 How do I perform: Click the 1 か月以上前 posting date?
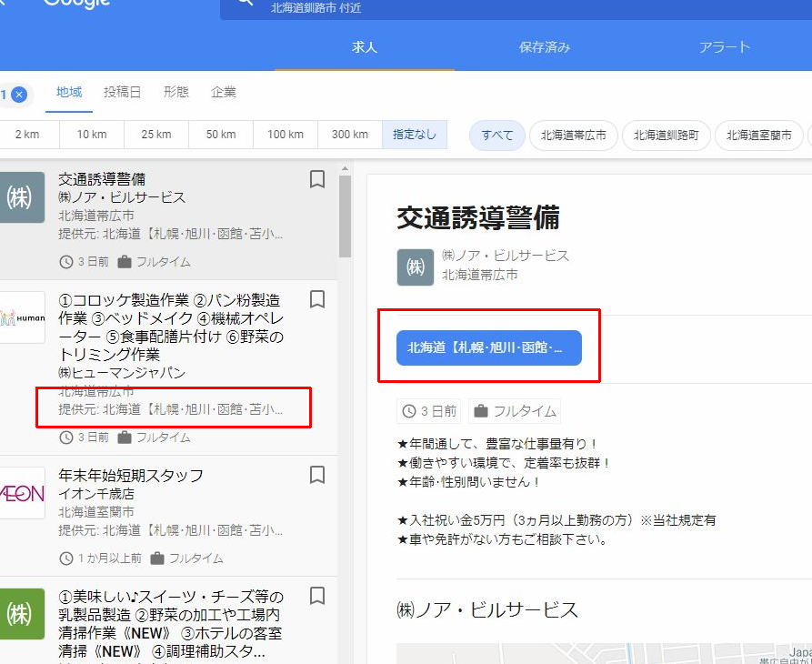pos(100,558)
